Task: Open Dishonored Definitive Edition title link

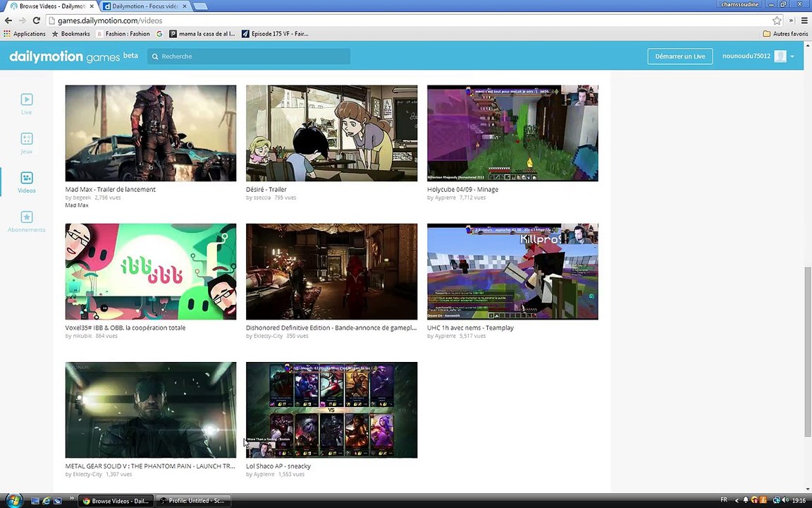Action: tap(331, 327)
